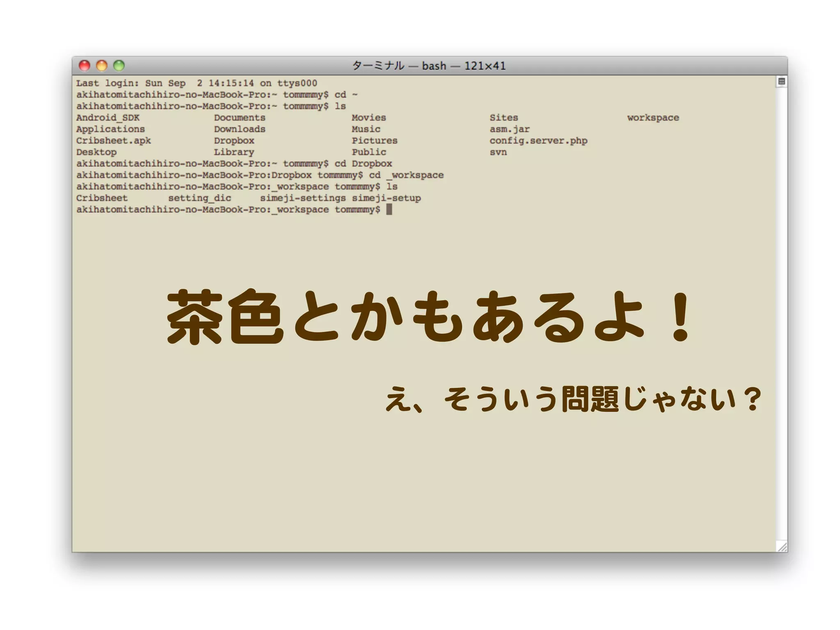Click the Dropbox folder in ls output

[234, 141]
